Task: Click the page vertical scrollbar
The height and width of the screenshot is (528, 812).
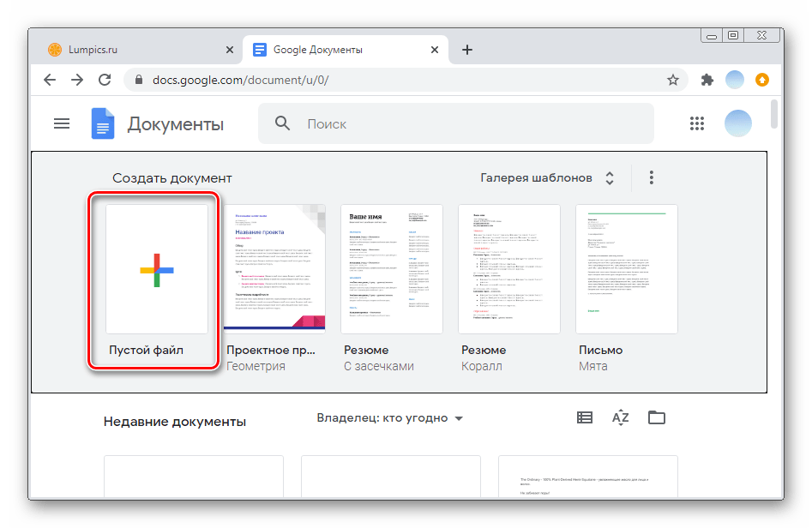Action: [x=774, y=113]
